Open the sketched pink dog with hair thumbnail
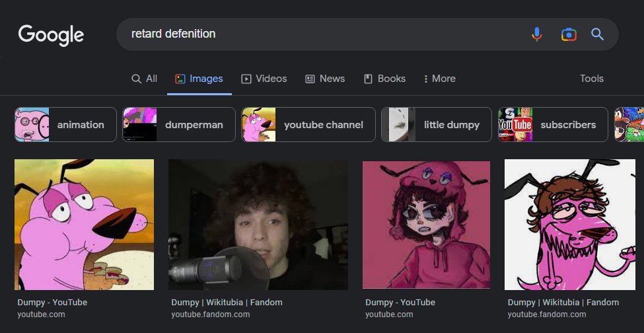Screen dimensions: 644x333 point(569,225)
